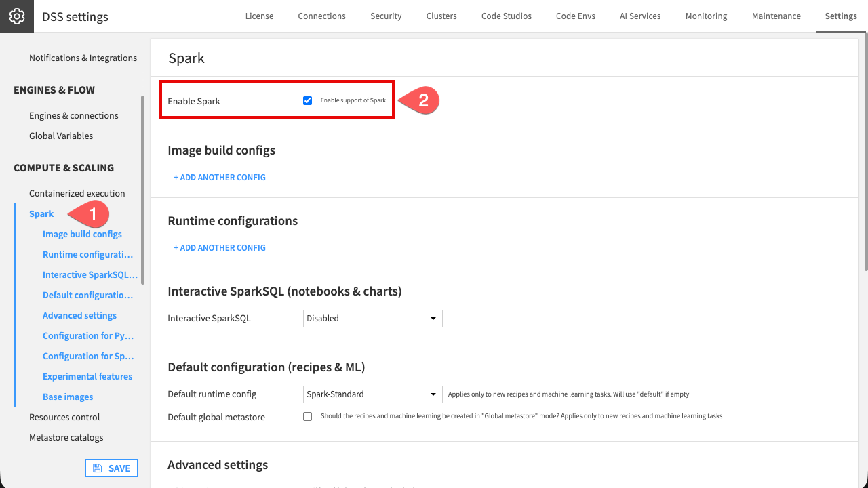The width and height of the screenshot is (868, 488).
Task: Open Default runtime config dropdown
Action: [373, 394]
